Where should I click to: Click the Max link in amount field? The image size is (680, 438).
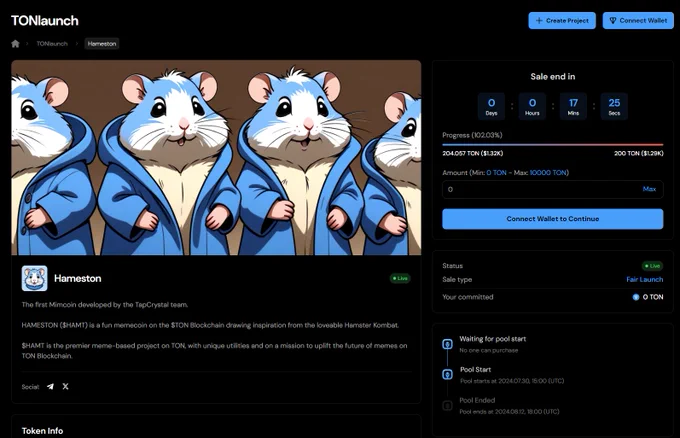(x=649, y=189)
